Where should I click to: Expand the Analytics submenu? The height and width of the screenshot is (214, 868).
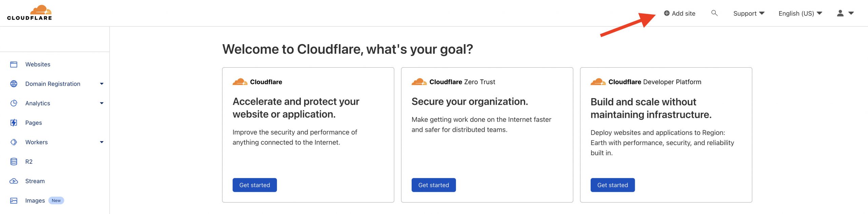(x=102, y=103)
